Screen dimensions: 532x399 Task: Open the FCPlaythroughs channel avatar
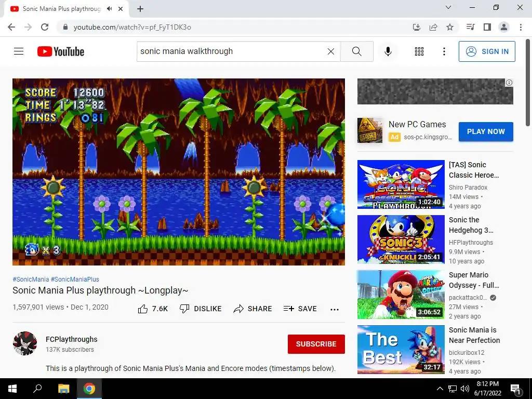point(25,343)
